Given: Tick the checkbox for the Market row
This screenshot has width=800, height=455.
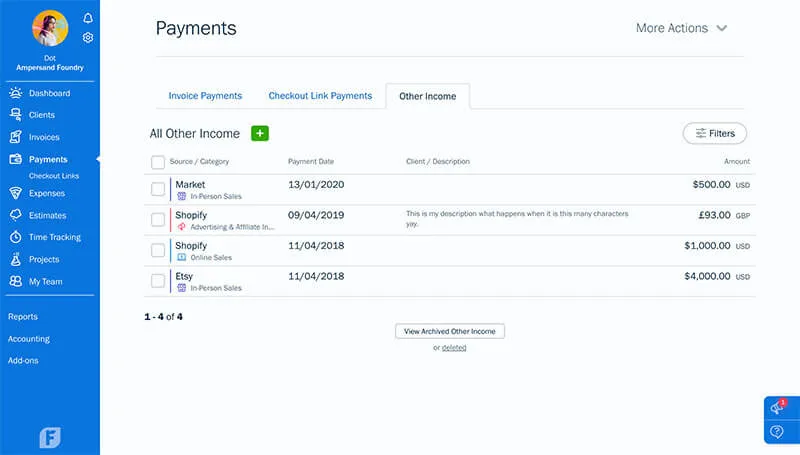Looking at the screenshot, I should 158,190.
